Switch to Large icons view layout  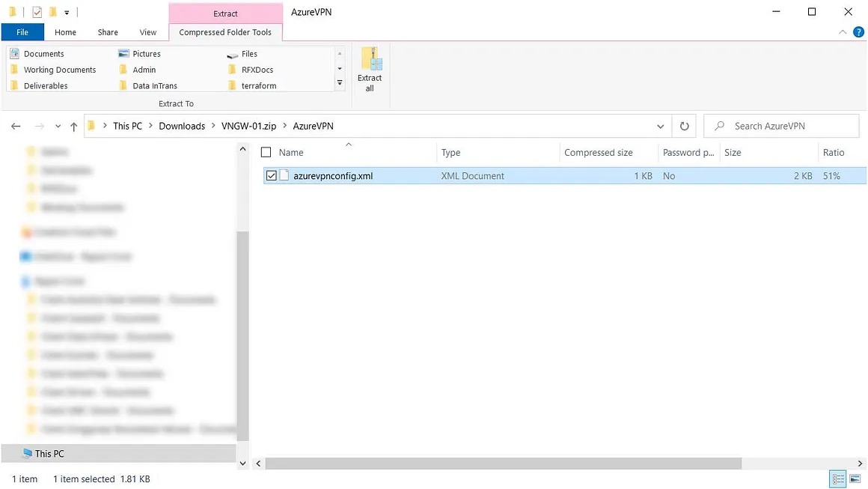click(855, 479)
